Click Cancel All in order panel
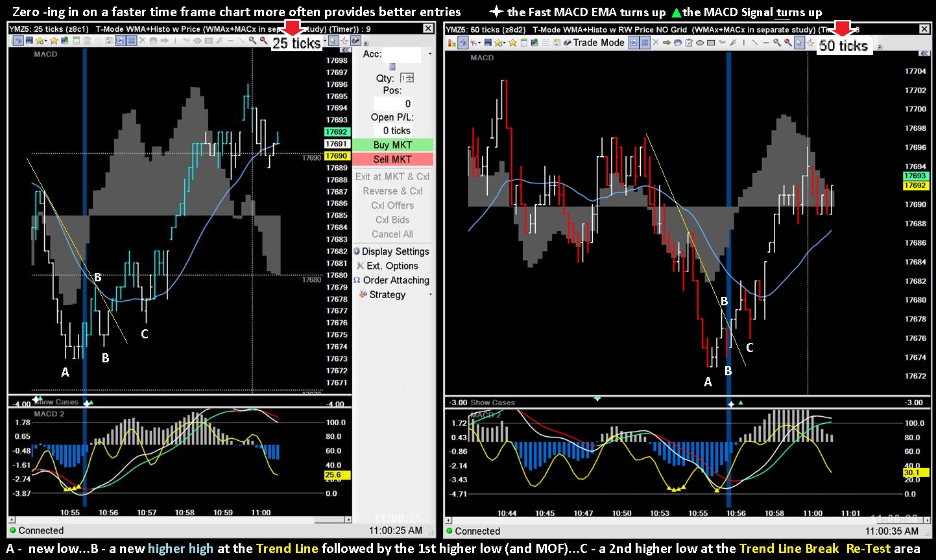936x560 pixels. coord(392,234)
